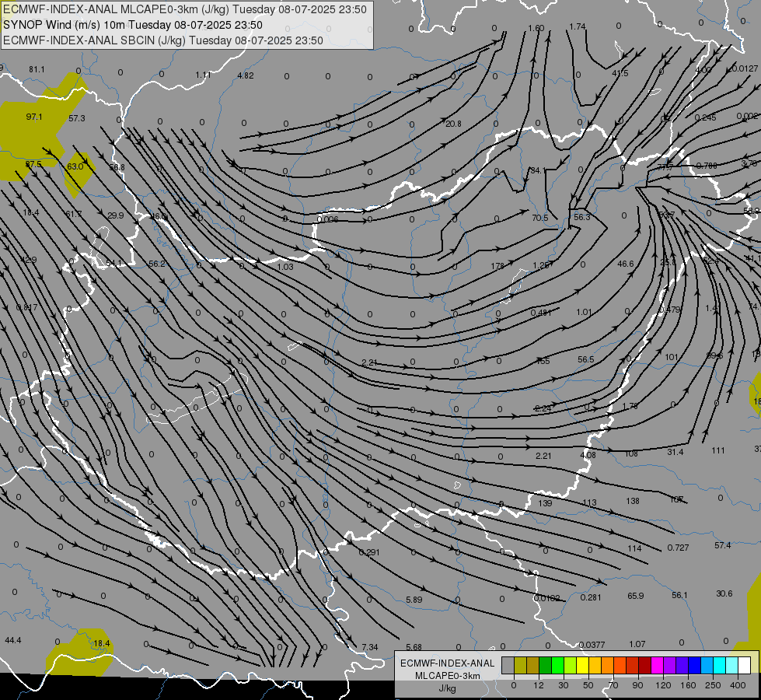The image size is (761, 700).
Task: Click the pure blue legend swatch
Action: (x=694, y=666)
